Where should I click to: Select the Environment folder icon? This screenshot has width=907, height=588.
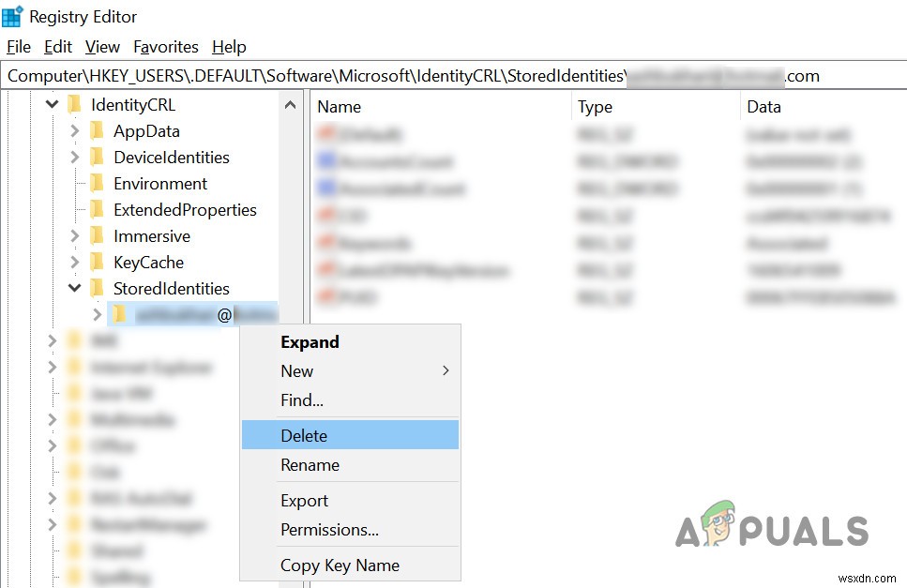pyautogui.click(x=98, y=183)
